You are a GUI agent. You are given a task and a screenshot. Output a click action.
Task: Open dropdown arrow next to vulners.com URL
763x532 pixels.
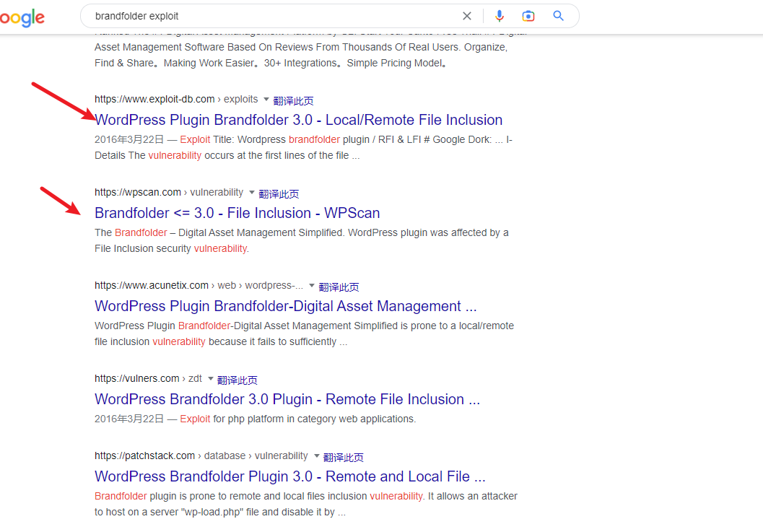tap(210, 379)
